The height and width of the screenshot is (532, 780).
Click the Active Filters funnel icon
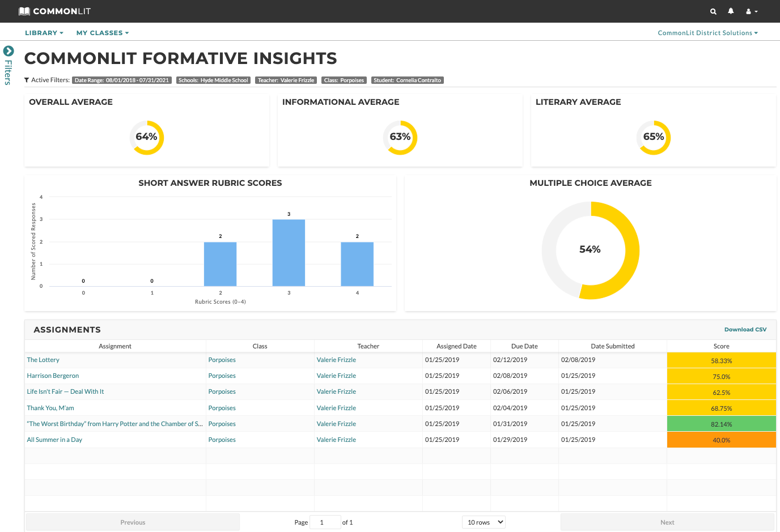(27, 80)
